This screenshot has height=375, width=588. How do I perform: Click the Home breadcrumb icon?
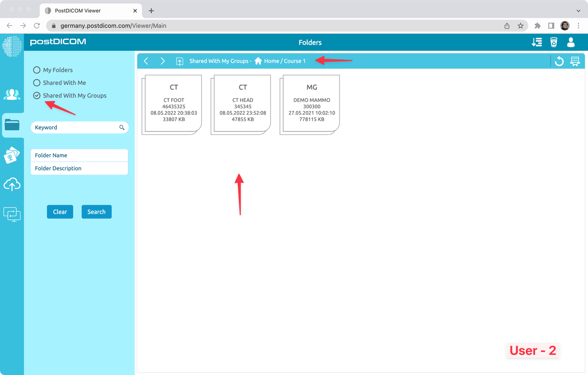click(258, 61)
